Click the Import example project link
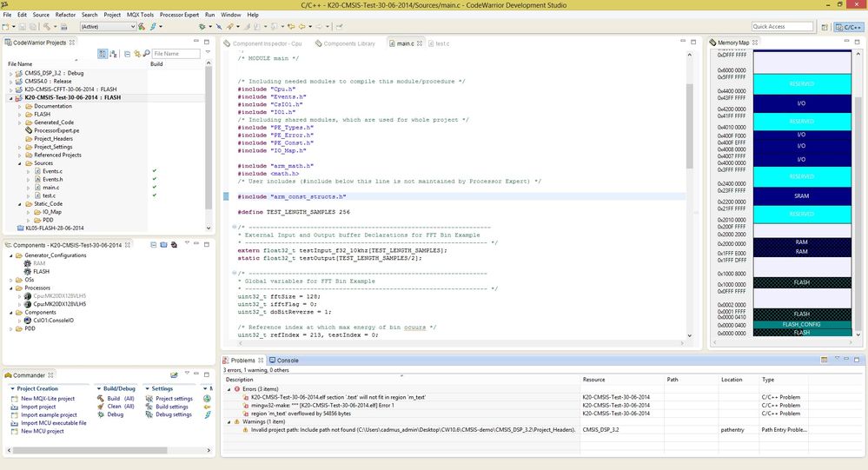The image size is (868, 470). coord(50,414)
